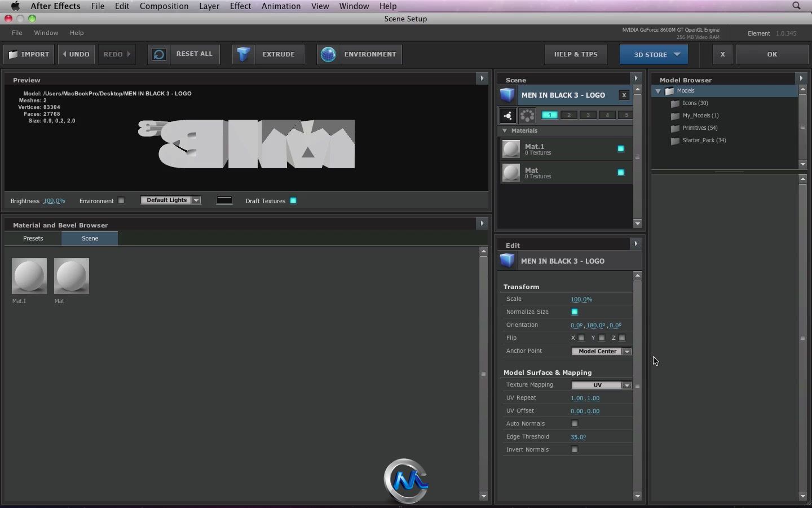This screenshot has height=508, width=812.
Task: Toggle Flip X checkbox
Action: pos(581,338)
